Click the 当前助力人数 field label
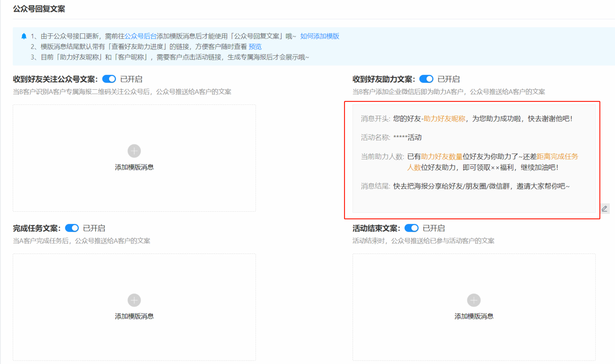The image size is (615, 364). pyautogui.click(x=382, y=156)
